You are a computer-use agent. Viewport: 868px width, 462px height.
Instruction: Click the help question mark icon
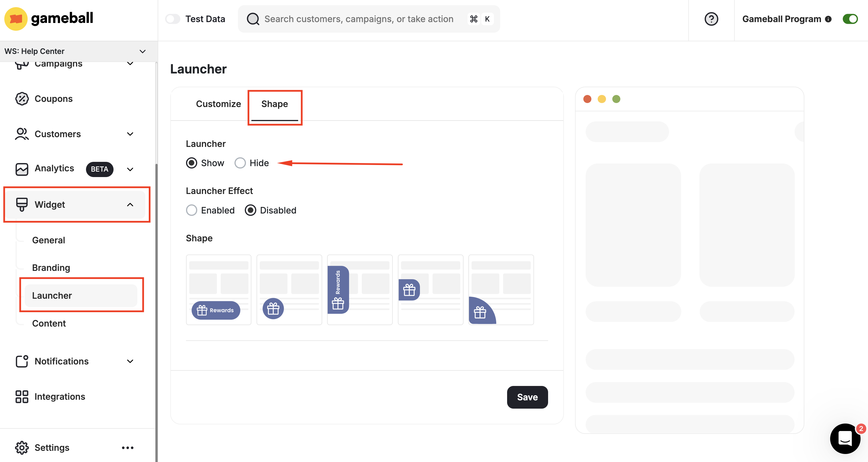point(711,19)
